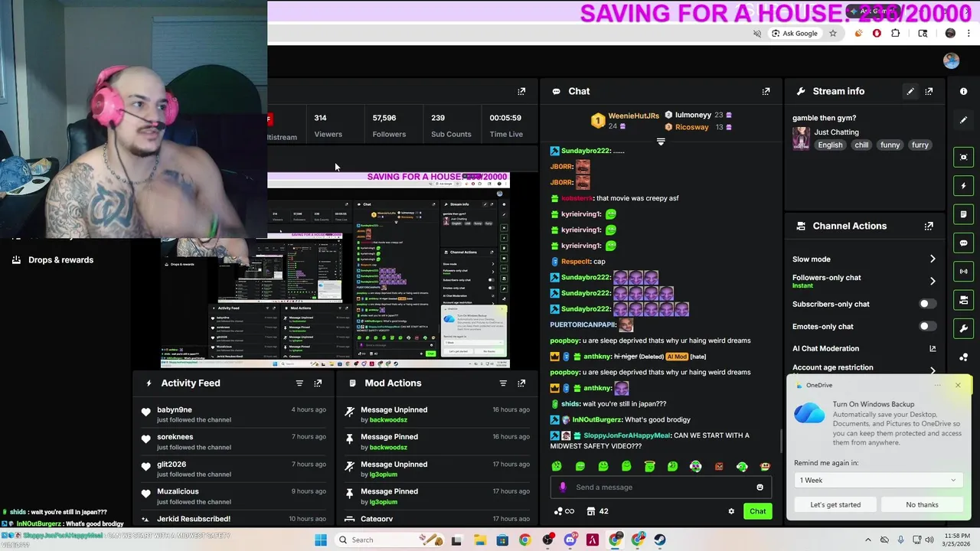The width and height of the screenshot is (980, 551).
Task: Open Mod Actions filter options
Action: click(x=503, y=383)
